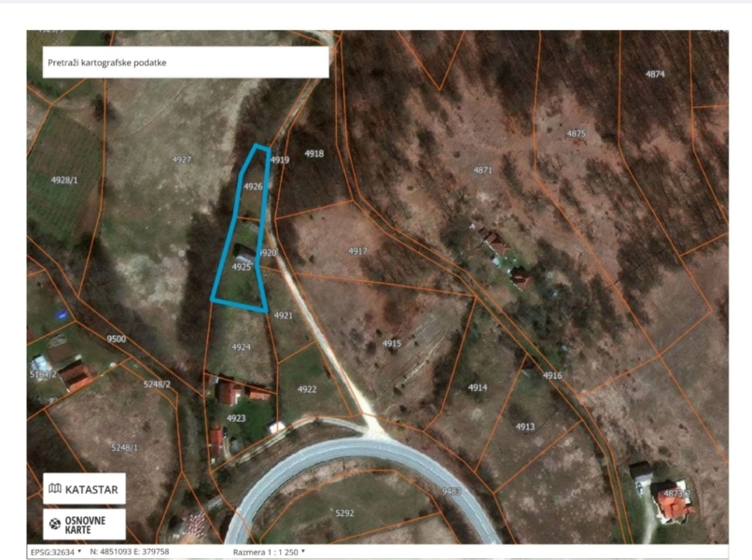Click parcel label 4927
Image resolution: width=752 pixels, height=560 pixels.
coord(182,160)
